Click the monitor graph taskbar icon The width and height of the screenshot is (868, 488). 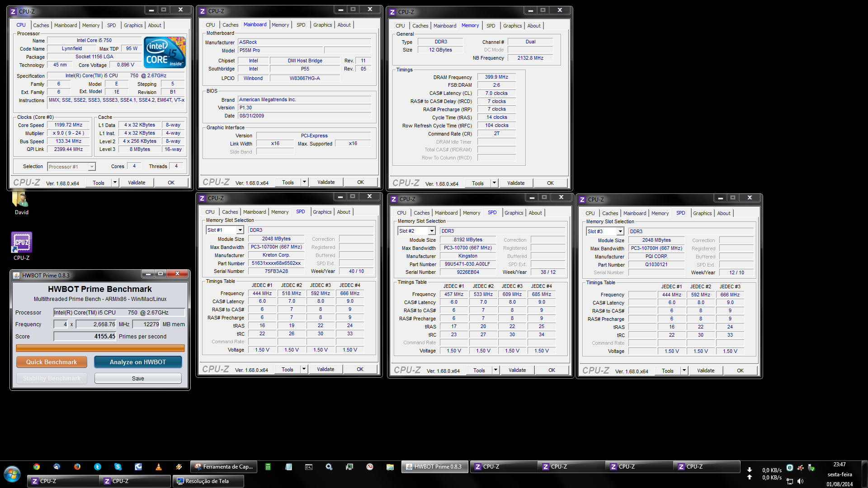349,467
